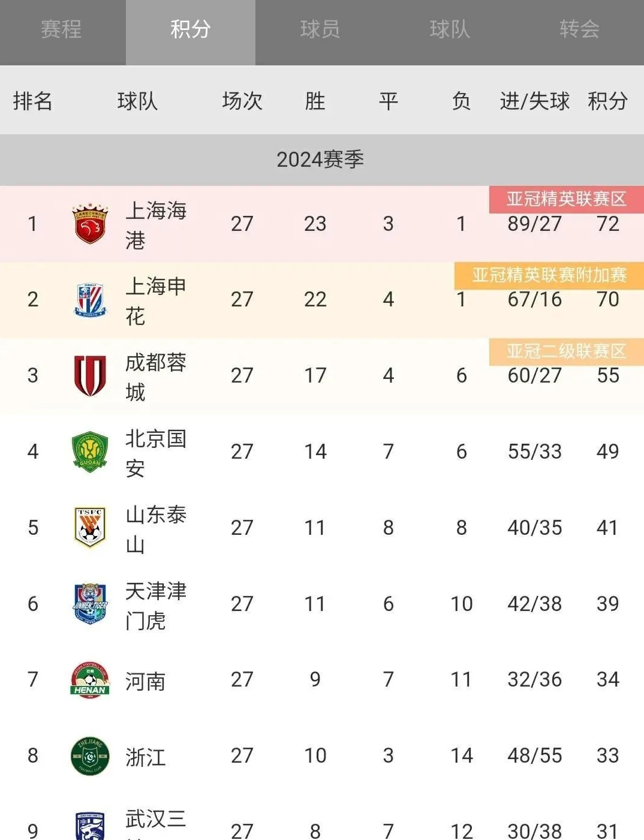Tap the Wuhan Three Towns badge
644x840 pixels.
(90, 826)
